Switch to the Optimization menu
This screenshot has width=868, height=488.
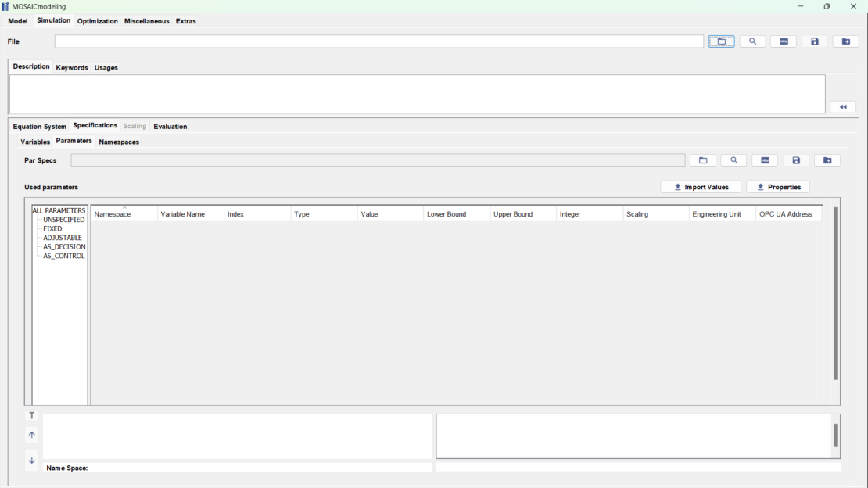97,21
